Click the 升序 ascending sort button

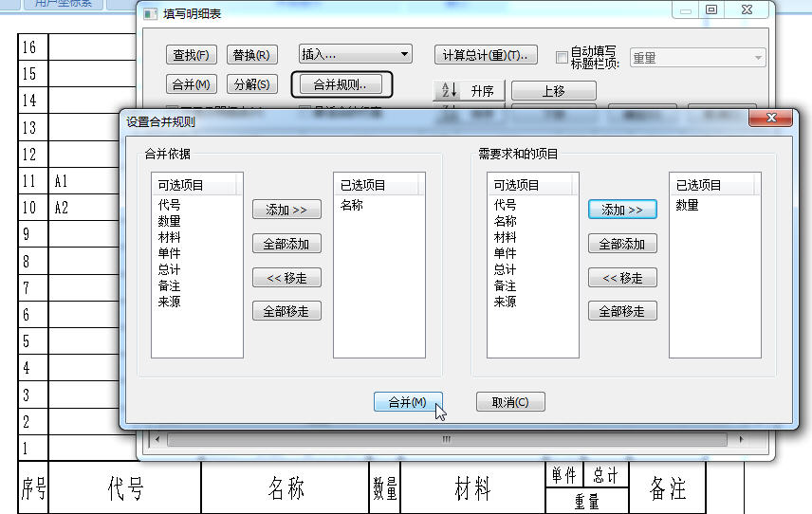click(470, 91)
